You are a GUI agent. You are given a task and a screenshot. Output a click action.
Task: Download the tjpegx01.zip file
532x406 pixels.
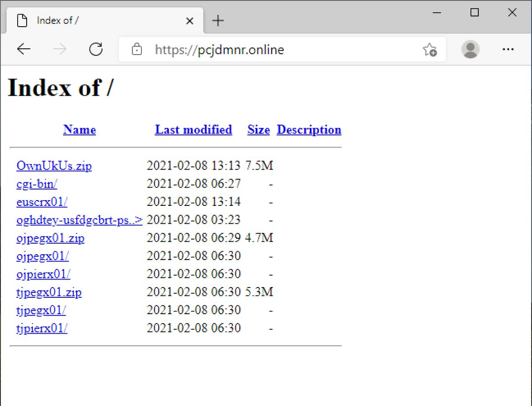pyautogui.click(x=49, y=292)
